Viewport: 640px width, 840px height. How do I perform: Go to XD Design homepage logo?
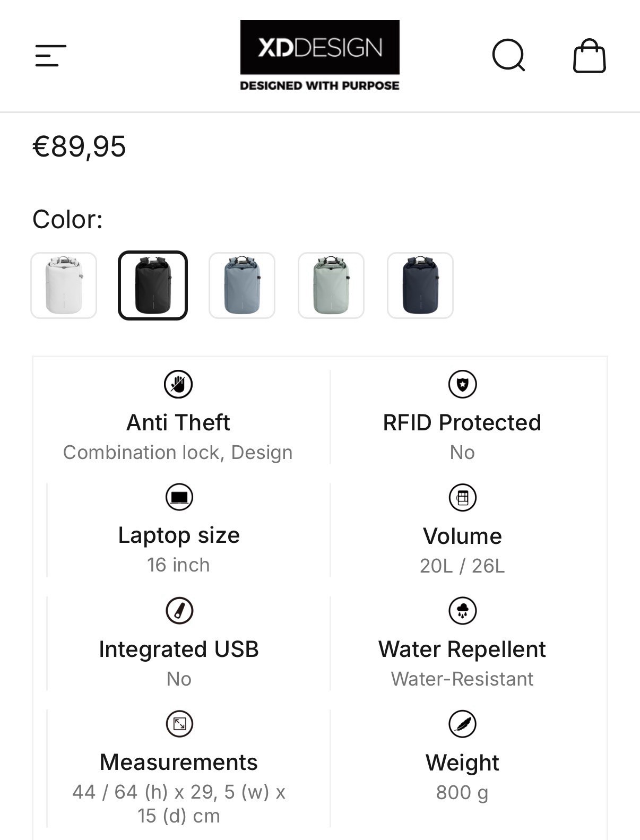[319, 56]
